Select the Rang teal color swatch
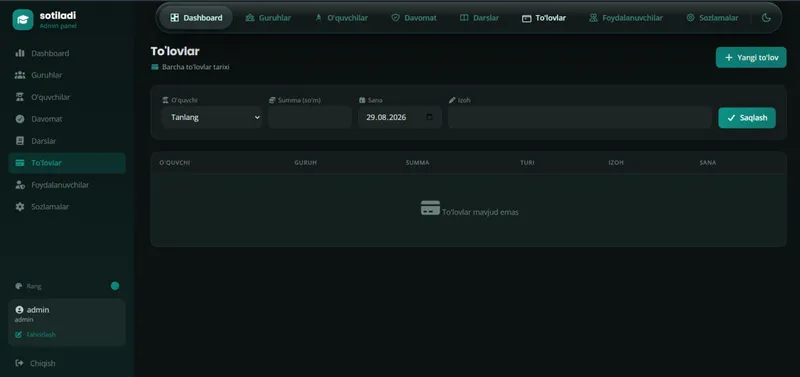The width and height of the screenshot is (800, 377). pyautogui.click(x=115, y=286)
